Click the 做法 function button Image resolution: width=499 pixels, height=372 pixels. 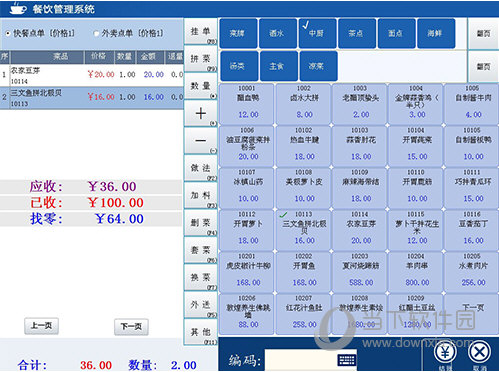pos(201,168)
